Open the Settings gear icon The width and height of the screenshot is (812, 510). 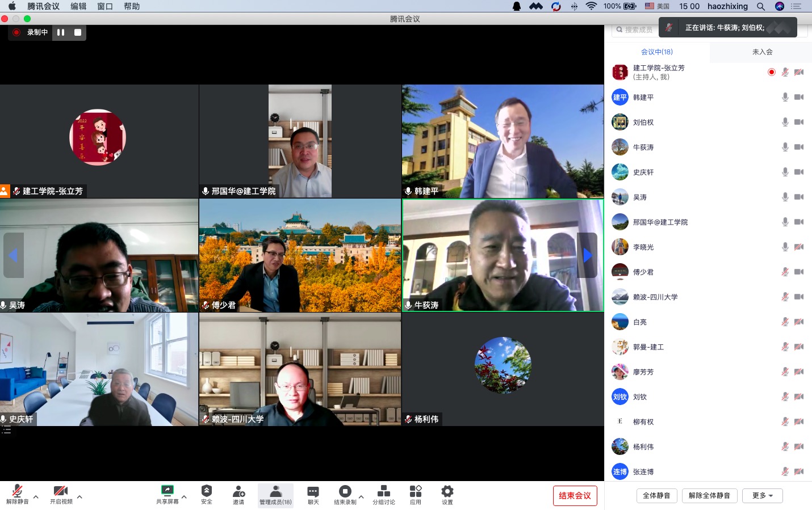pos(447,491)
